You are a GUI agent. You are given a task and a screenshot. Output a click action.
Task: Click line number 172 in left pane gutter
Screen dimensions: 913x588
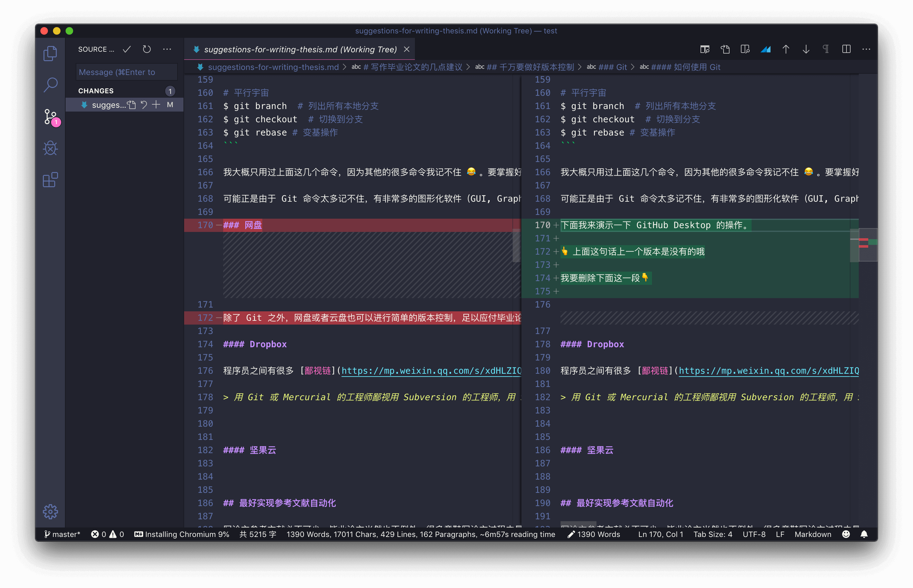pyautogui.click(x=205, y=318)
